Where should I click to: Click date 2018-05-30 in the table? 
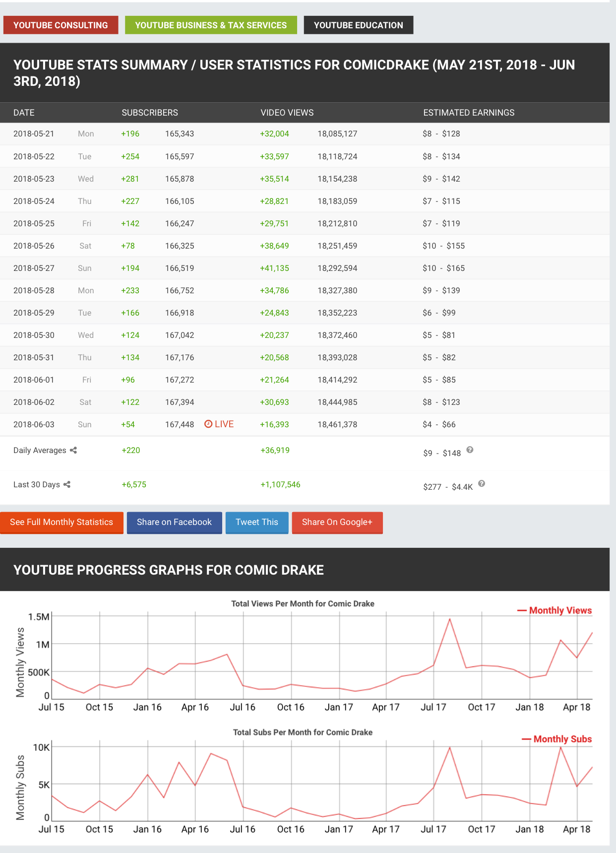point(34,335)
